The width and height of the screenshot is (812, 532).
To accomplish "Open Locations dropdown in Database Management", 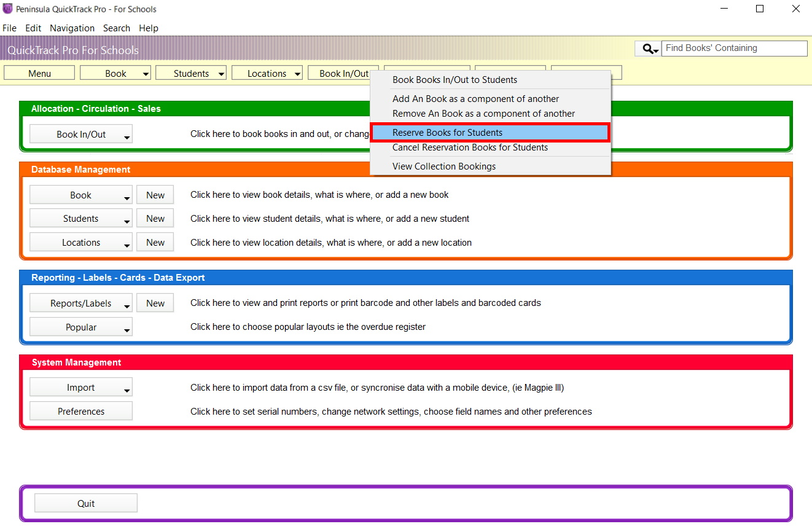I will (x=81, y=243).
